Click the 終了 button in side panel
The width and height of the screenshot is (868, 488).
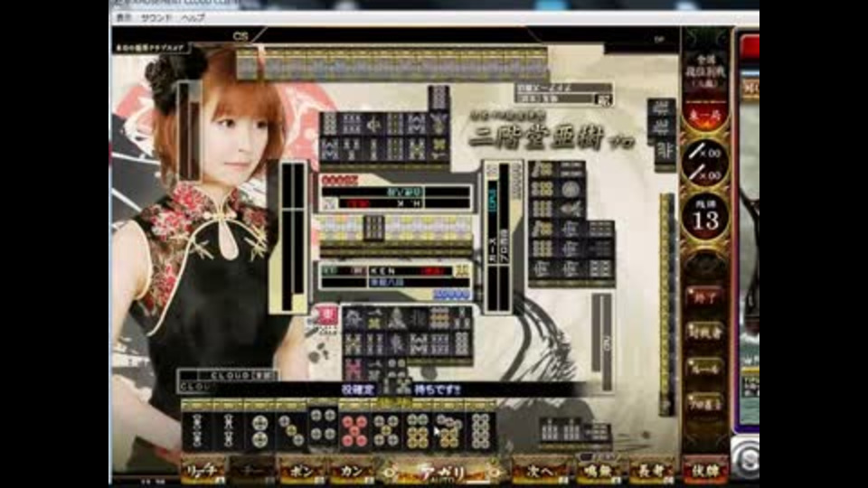pyautogui.click(x=704, y=297)
